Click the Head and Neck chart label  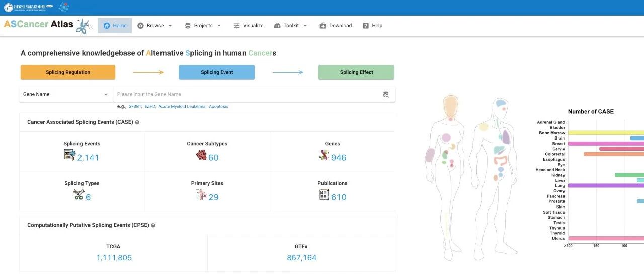click(550, 170)
